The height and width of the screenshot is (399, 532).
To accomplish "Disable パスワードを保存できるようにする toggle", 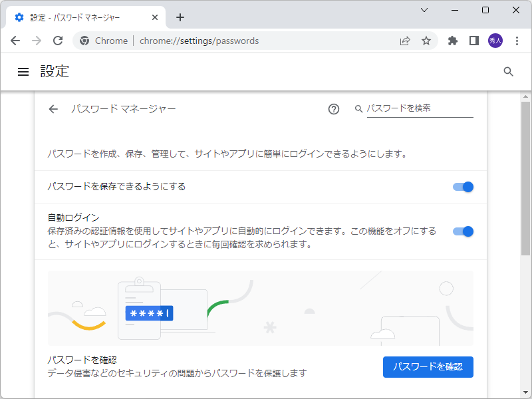I will click(462, 187).
